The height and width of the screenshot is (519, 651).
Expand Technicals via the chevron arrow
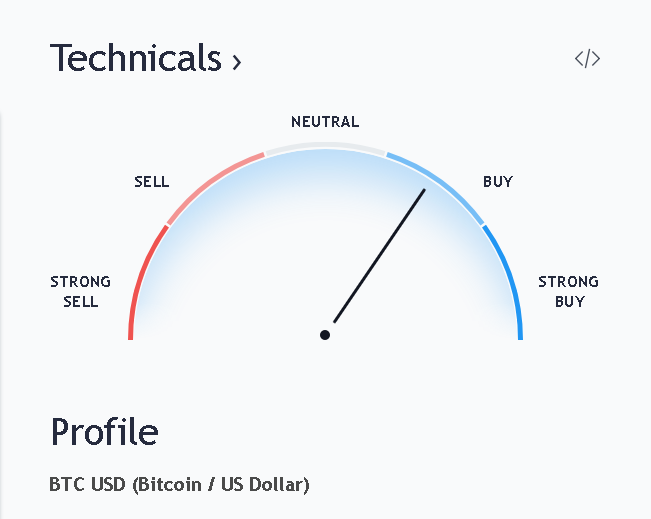tap(237, 63)
